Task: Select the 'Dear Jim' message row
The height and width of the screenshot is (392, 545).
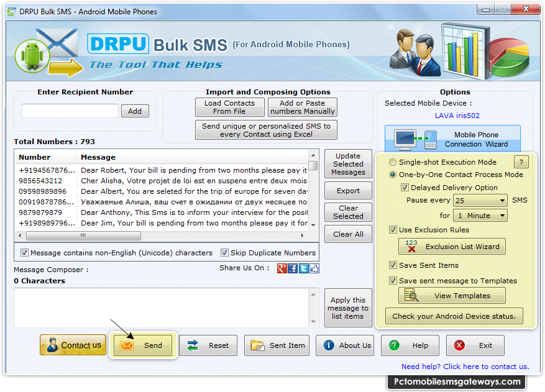Action: 162,223
